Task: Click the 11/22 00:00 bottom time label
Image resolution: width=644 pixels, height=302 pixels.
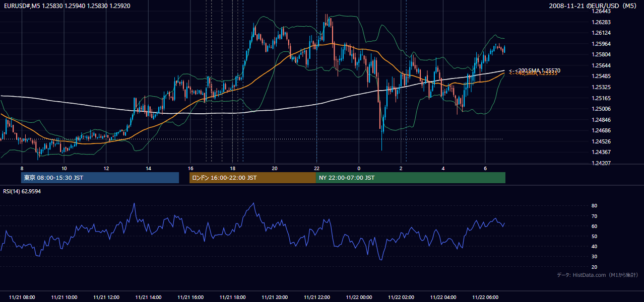Action: coord(359,297)
